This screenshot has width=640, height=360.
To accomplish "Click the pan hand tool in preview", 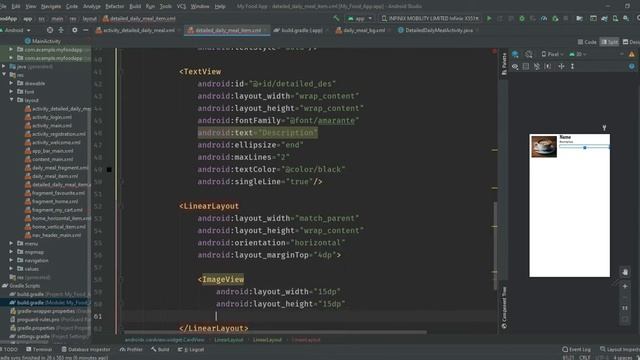I will pyautogui.click(x=625, y=272).
